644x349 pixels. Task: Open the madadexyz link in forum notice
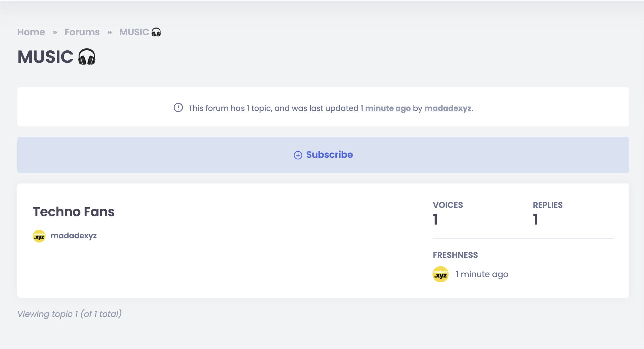tap(448, 108)
